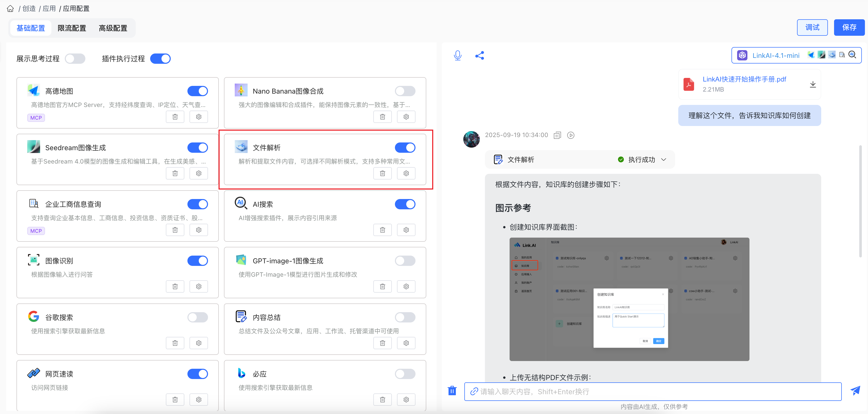Viewport: 868px width, 414px height.
Task: Click the chat panel vertical scrollbar
Action: point(860,201)
